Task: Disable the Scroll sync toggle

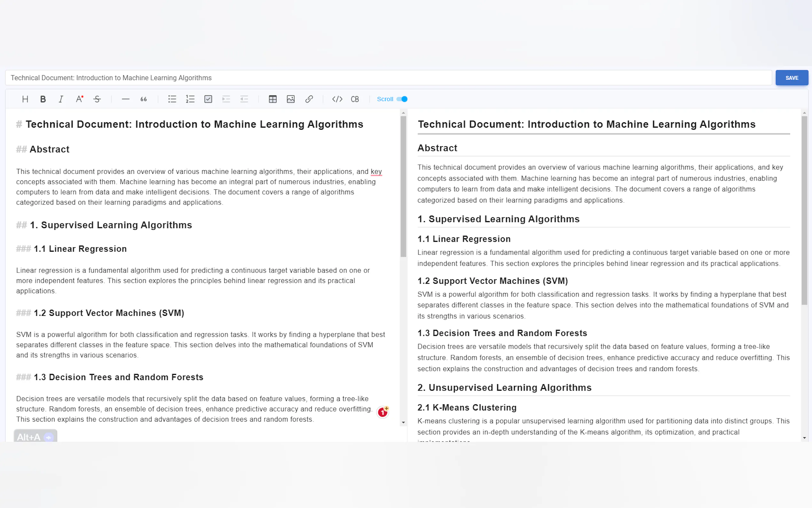Action: tap(402, 99)
